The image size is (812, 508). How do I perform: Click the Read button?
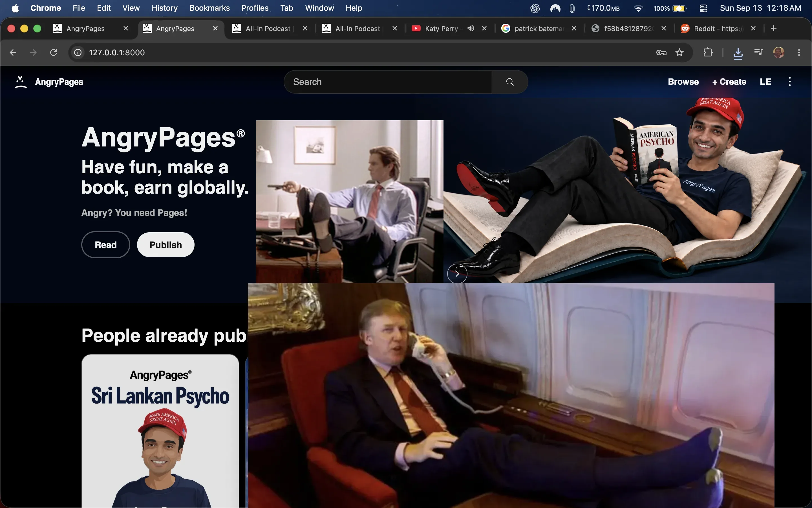coord(105,245)
